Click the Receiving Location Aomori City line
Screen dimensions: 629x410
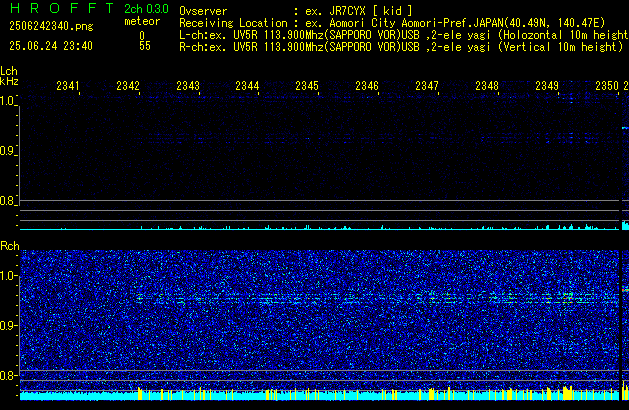[392, 23]
